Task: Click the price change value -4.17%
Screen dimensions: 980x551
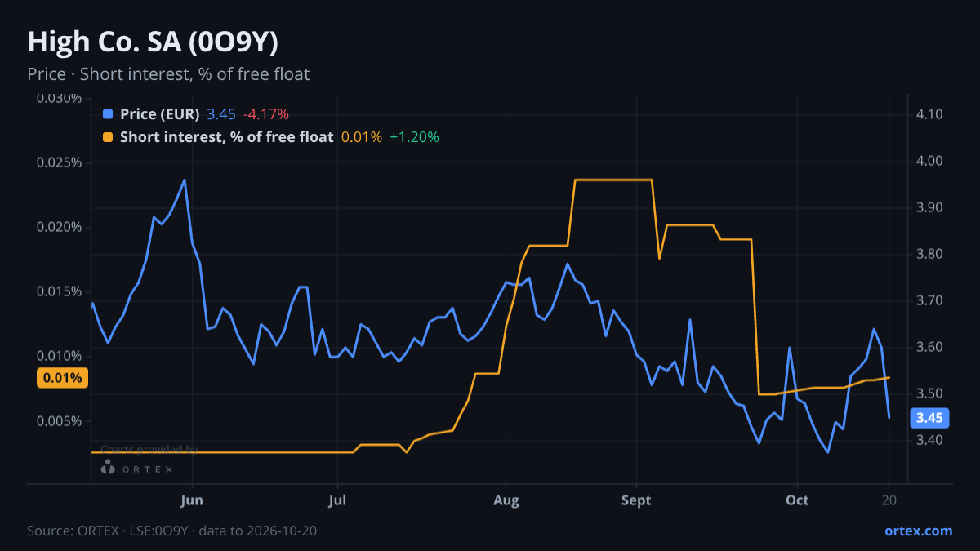Action: 266,114
